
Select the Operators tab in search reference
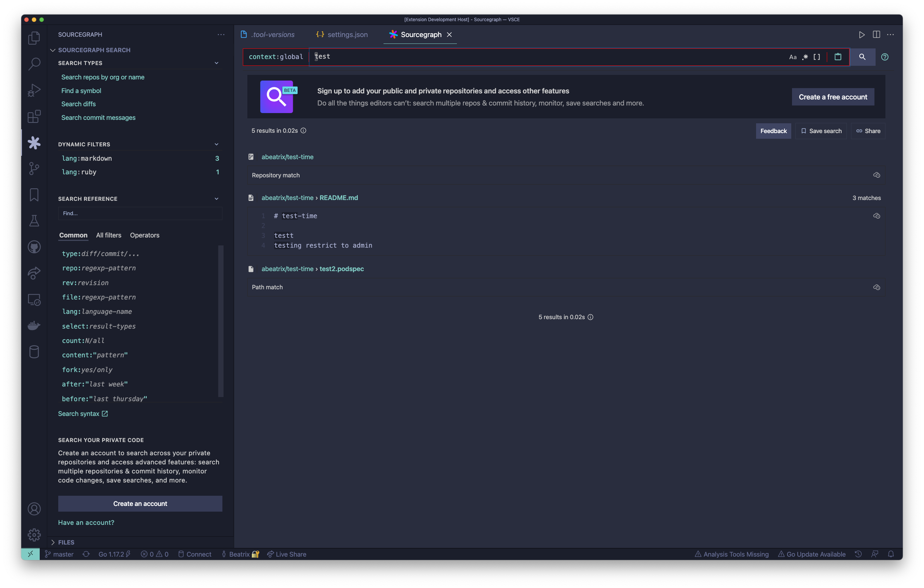tap(144, 235)
